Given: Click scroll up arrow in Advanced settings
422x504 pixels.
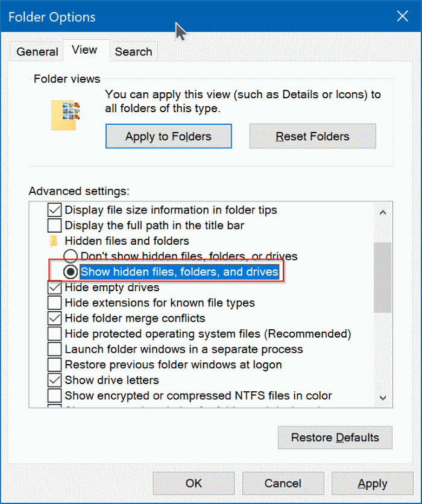Looking at the screenshot, I should pos(383,212).
